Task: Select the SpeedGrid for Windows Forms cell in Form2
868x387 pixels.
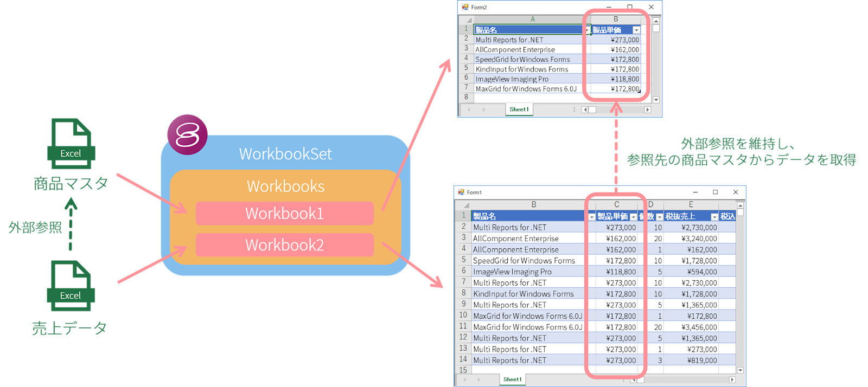Action: click(532, 60)
